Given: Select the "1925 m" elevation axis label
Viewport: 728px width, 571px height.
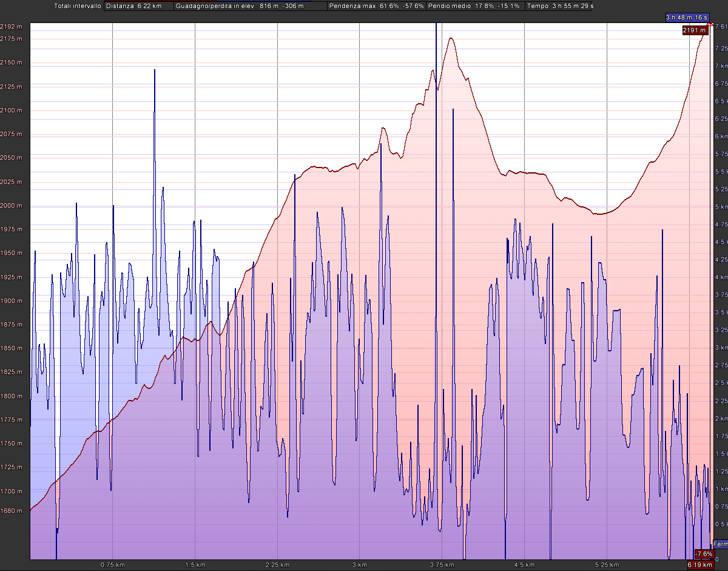Looking at the screenshot, I should tap(11, 277).
